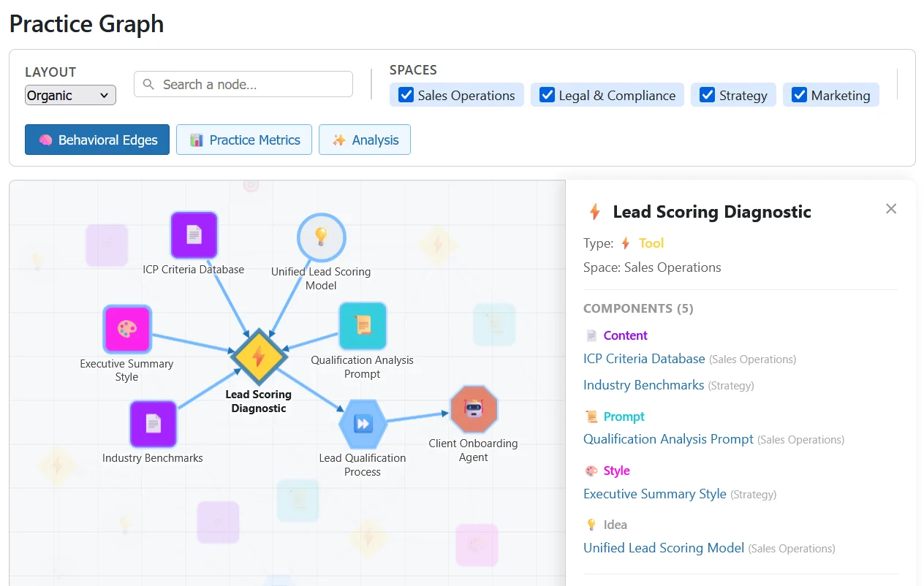Click the Idea lightbulb icon in components
Screen dimensions: 924x586
[x=592, y=525]
